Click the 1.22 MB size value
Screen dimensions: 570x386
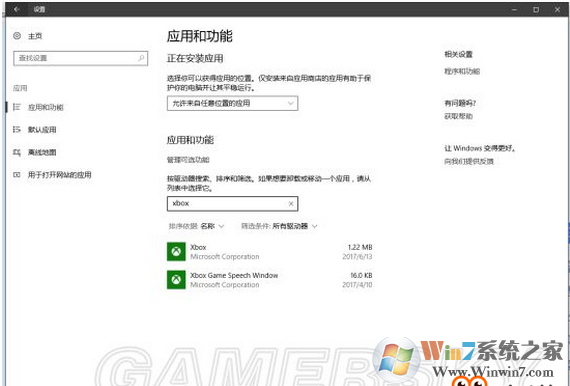point(360,247)
